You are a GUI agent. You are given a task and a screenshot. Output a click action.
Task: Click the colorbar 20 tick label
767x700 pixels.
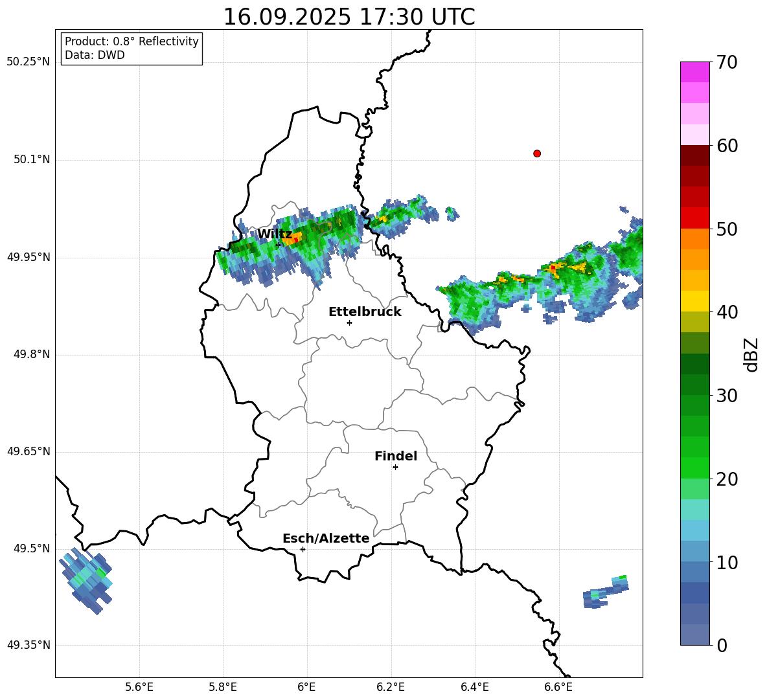coord(727,479)
